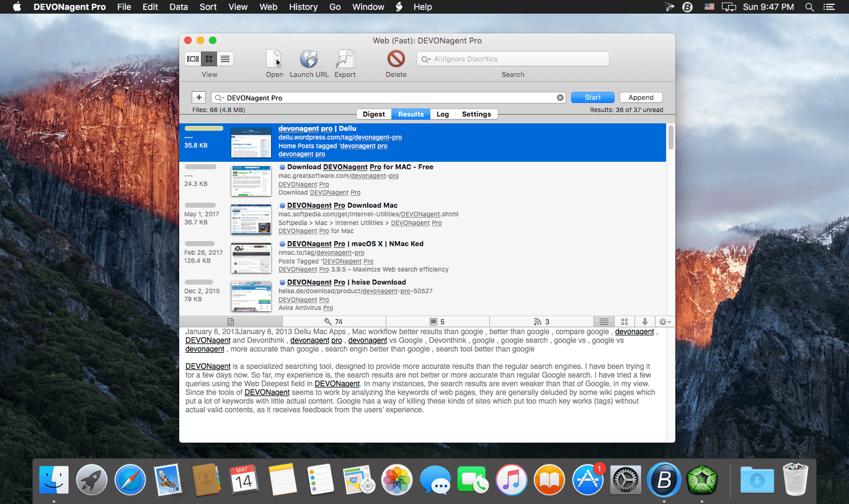The width and height of the screenshot is (849, 504).
Task: Click the Append button
Action: (641, 97)
